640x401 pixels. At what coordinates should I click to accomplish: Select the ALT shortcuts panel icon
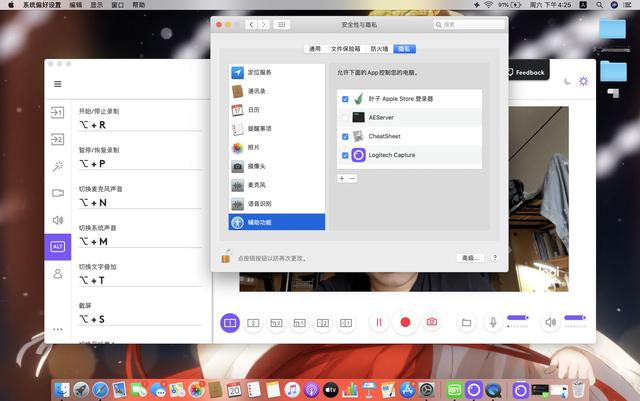click(58, 247)
